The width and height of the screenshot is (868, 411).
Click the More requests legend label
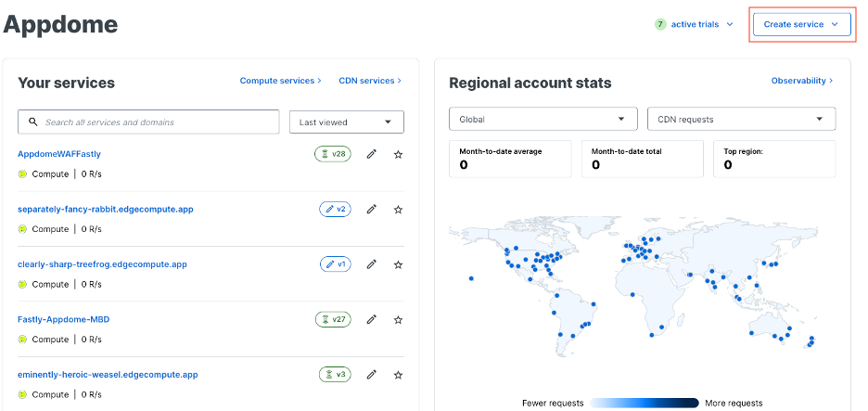click(734, 404)
